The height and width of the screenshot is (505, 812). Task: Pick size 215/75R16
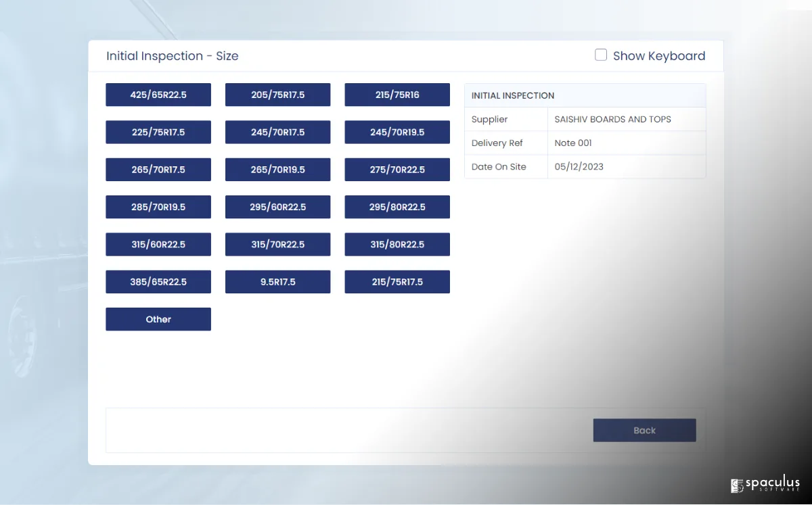(x=397, y=95)
